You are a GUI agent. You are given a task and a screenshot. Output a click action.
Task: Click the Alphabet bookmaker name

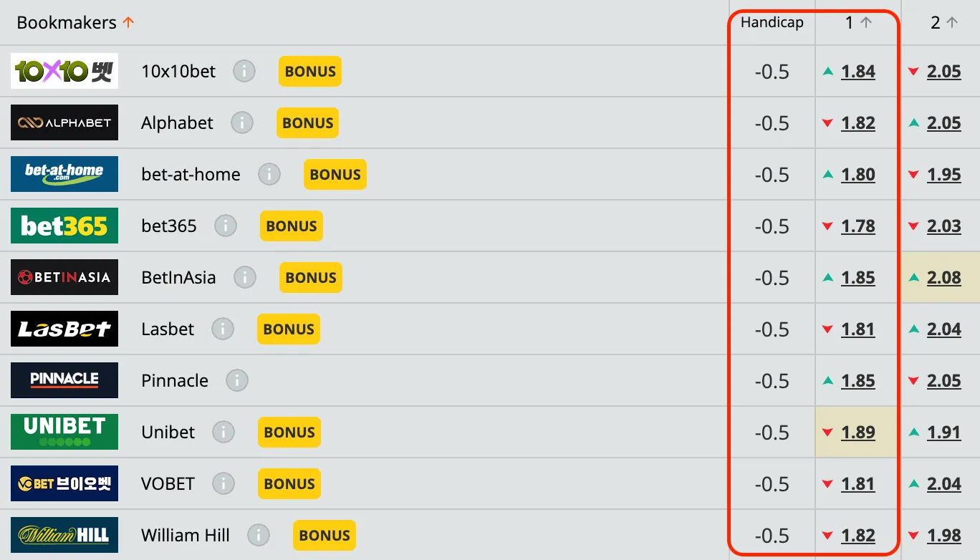click(177, 123)
